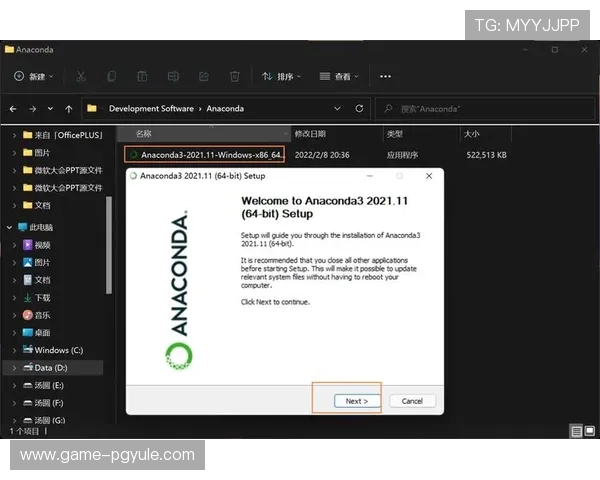Viewport: 600px width, 480px height.
Task: Click the Rename icon in Explorer toolbar
Action: 173,77
